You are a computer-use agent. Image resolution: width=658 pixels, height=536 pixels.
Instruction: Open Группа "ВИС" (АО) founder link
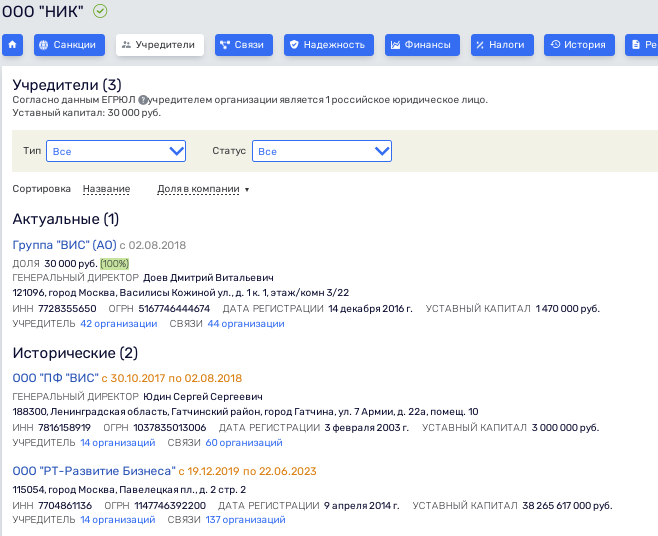65,245
